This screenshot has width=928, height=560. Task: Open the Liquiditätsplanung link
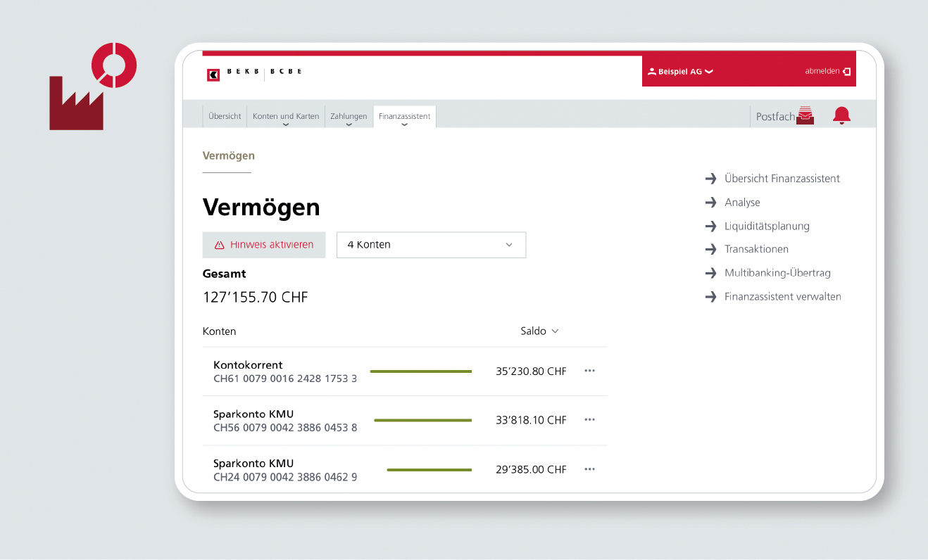[766, 226]
